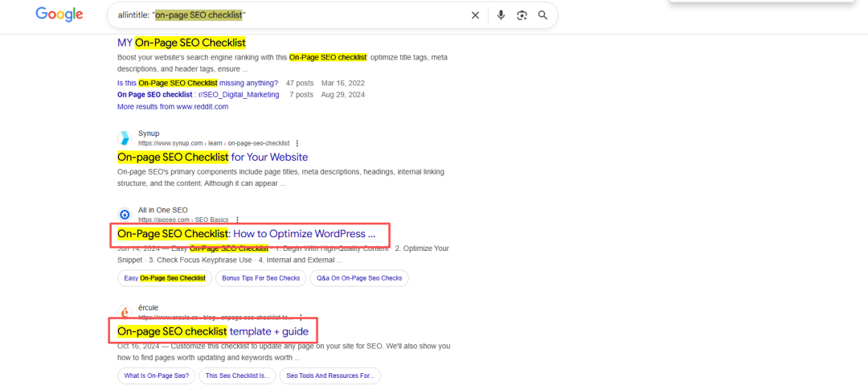Click the aioseo.com › SEO Basics breadcrumb
Image resolution: width=868 pixels, height=390 pixels.
pos(183,220)
